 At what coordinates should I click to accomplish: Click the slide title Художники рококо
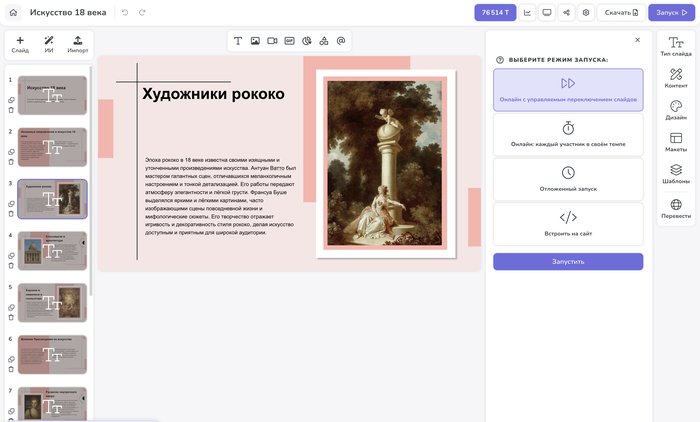213,94
